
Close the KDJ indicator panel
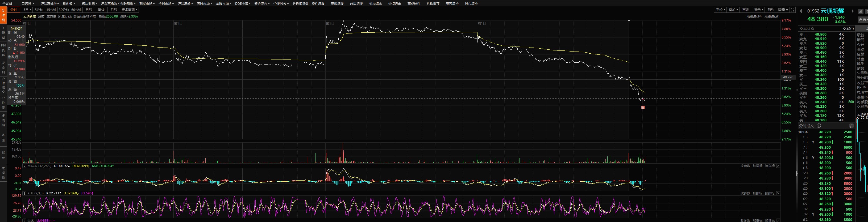coord(778,193)
